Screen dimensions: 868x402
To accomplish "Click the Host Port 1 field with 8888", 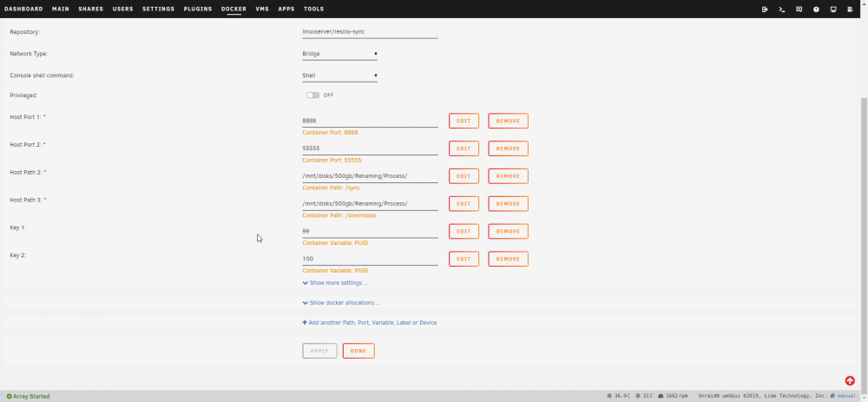I will click(x=370, y=121).
